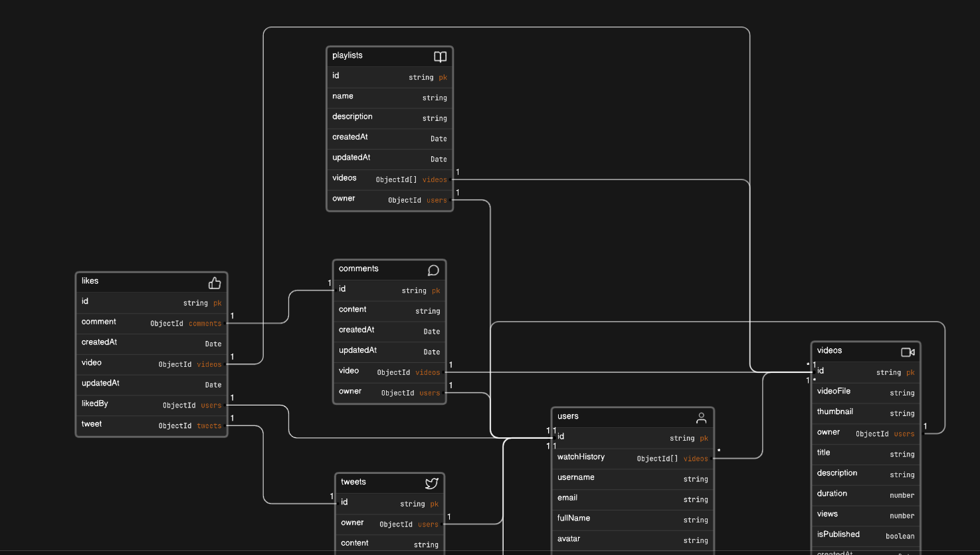Select the videos table title

click(829, 350)
